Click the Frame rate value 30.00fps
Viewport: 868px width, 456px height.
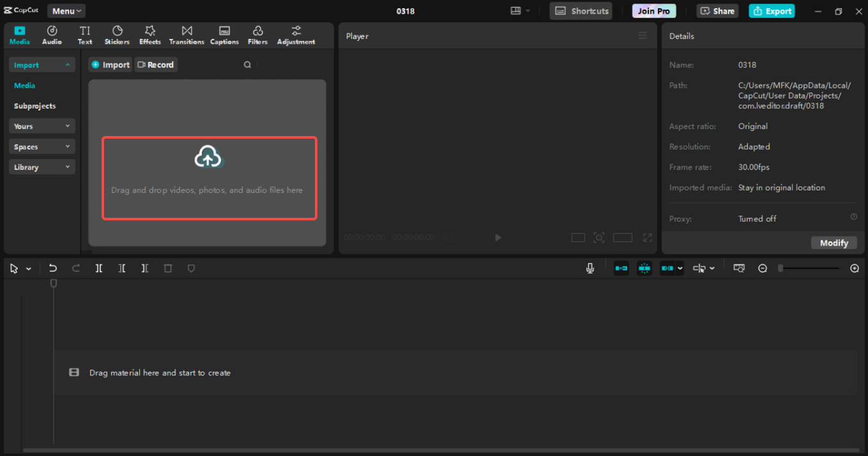point(754,167)
